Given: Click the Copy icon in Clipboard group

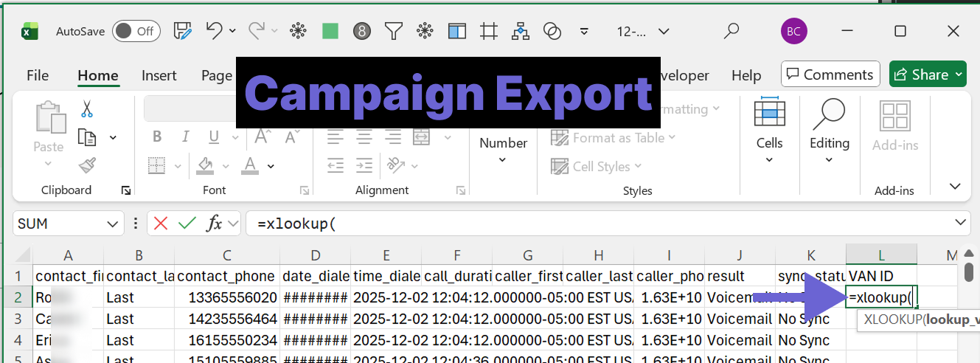Looking at the screenshot, I should point(88,137).
